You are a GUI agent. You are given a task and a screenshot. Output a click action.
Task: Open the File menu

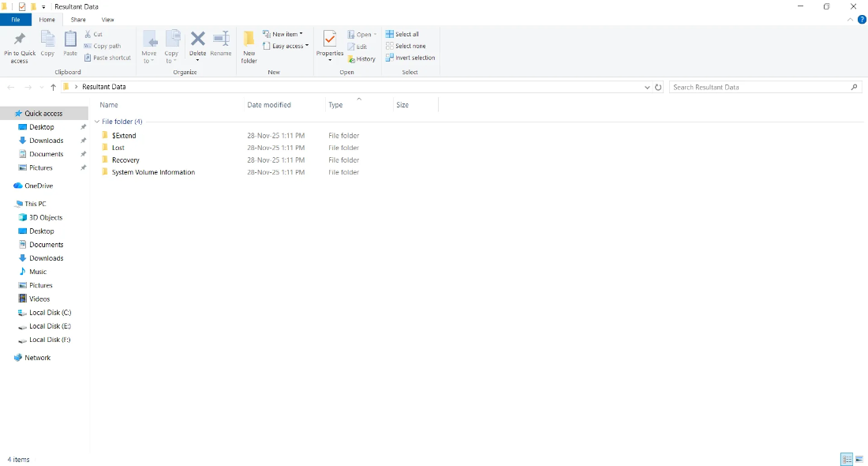[15, 19]
